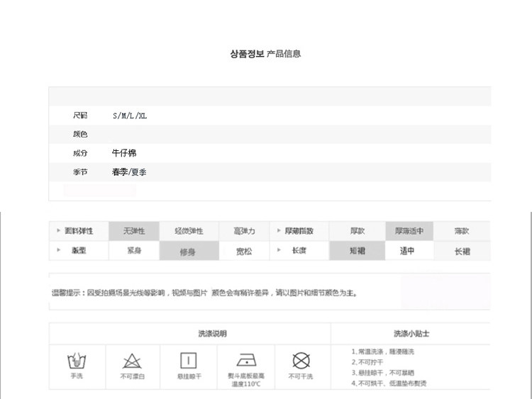Select the 适中 length cell
Screen dimensions: 532x399
(409, 251)
